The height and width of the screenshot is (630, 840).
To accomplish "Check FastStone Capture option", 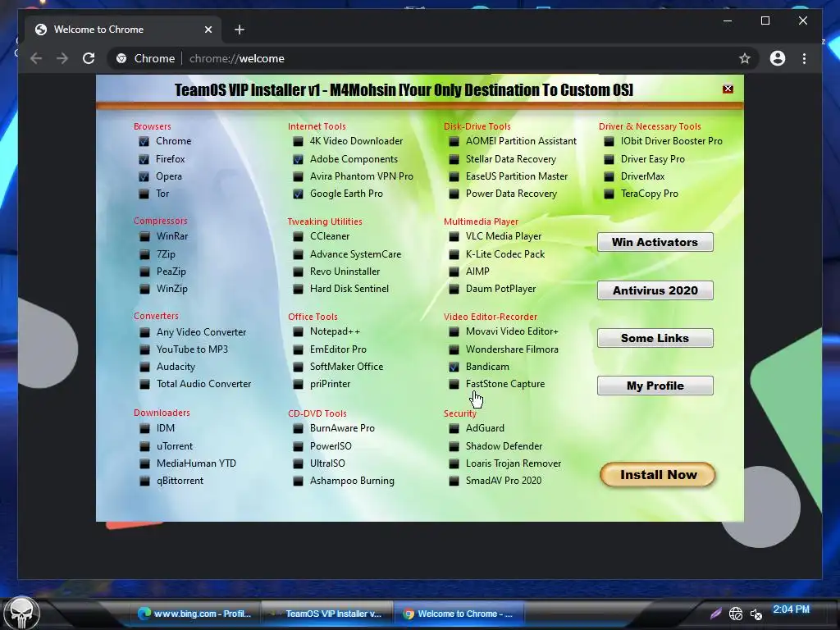I will 454,384.
